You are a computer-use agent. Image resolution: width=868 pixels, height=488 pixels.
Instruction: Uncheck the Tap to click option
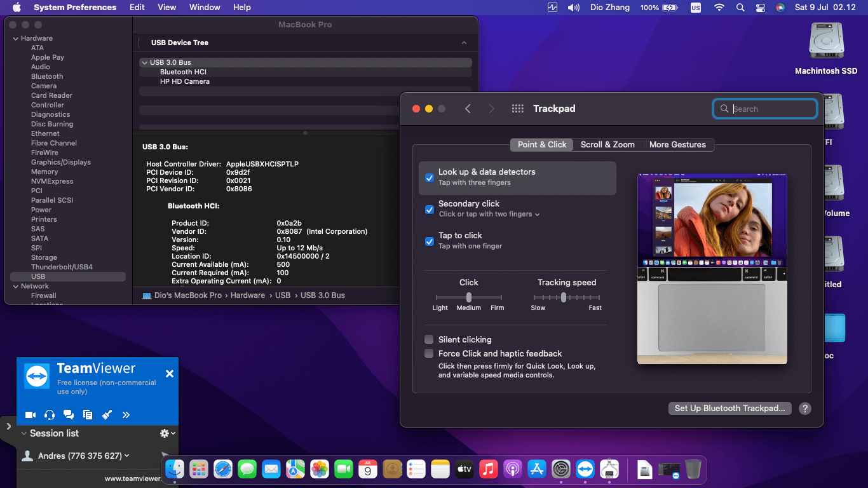[x=430, y=241]
